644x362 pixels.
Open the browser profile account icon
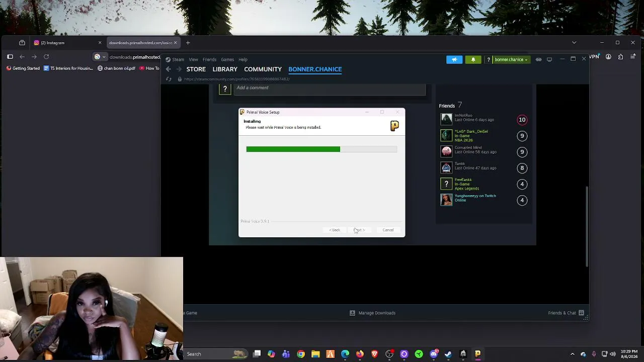(x=608, y=57)
